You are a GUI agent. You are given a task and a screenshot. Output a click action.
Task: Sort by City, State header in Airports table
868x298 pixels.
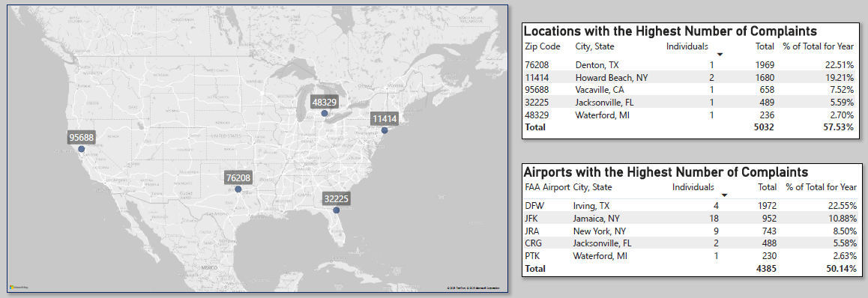(x=593, y=187)
